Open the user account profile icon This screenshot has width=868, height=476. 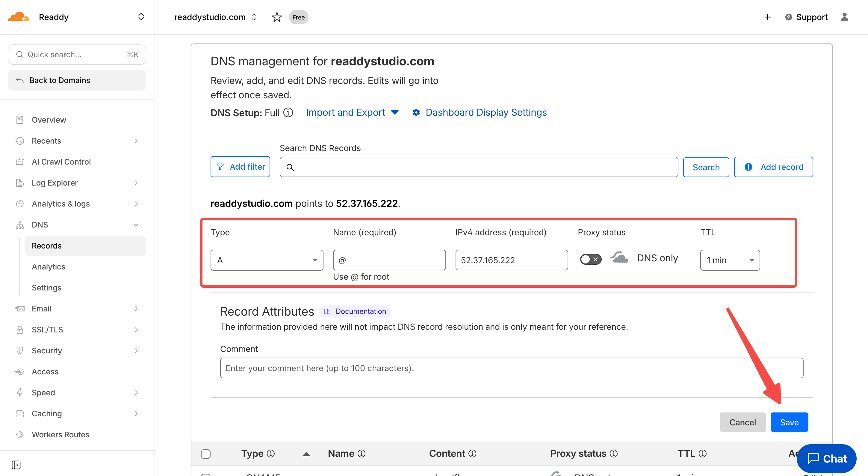[x=844, y=17]
